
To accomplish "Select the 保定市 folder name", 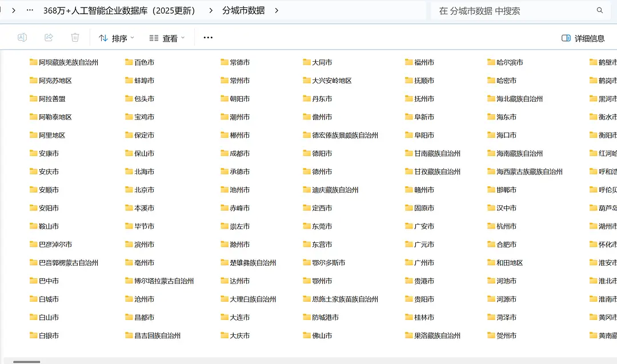I will [x=145, y=135].
